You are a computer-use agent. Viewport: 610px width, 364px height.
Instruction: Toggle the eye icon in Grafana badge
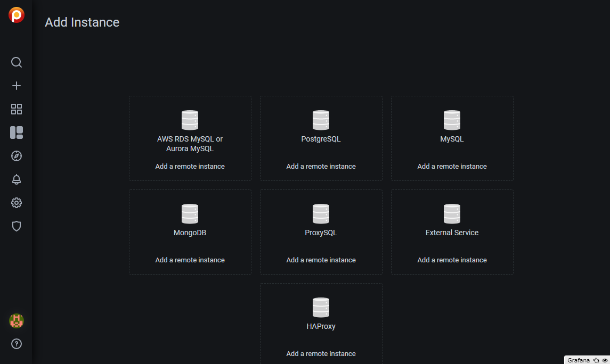pos(605,360)
